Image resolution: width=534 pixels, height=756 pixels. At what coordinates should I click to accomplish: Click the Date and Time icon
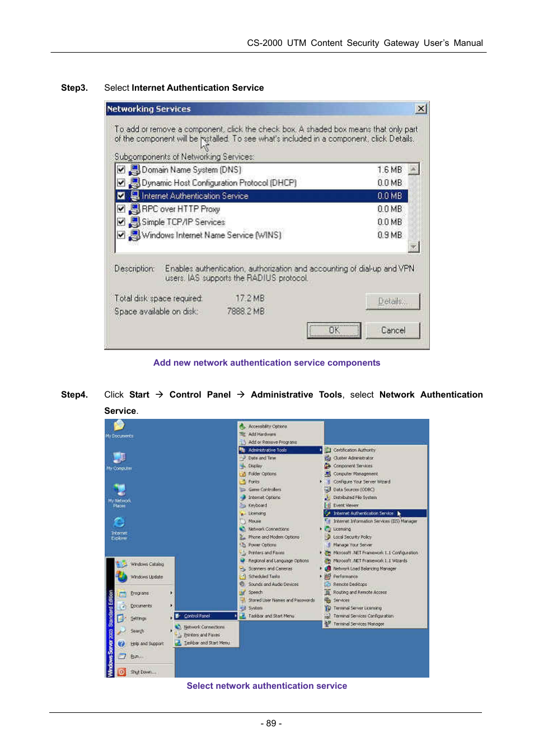(242, 458)
